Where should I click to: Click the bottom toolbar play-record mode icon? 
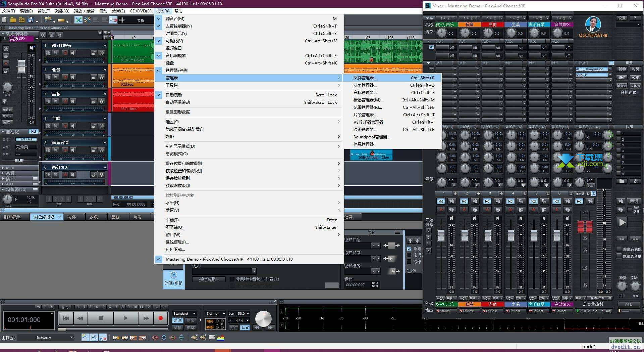click(x=103, y=338)
